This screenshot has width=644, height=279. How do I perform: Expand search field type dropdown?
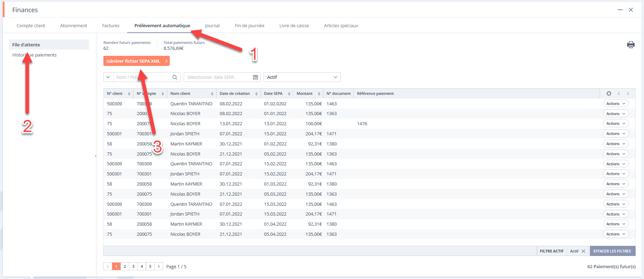[108, 77]
